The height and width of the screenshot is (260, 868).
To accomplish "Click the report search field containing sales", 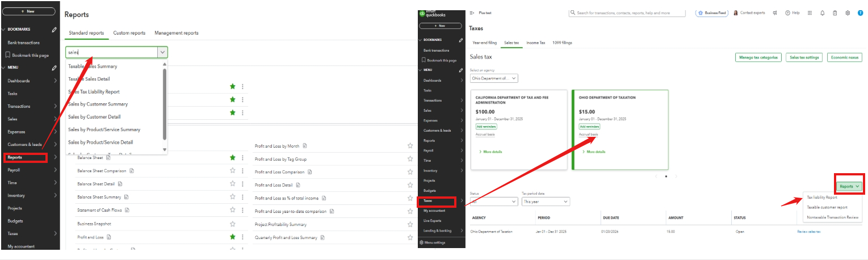I will [x=111, y=52].
